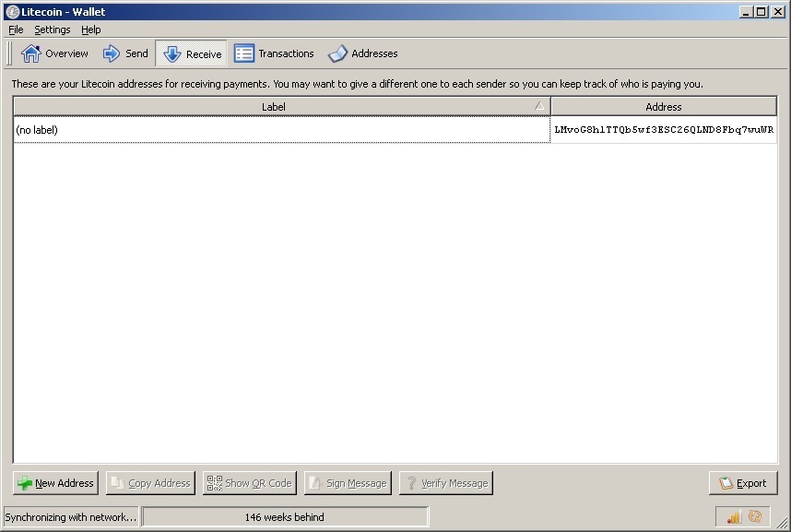Open Transactions via the list icon
This screenshot has width=791, height=532.
[x=243, y=53]
